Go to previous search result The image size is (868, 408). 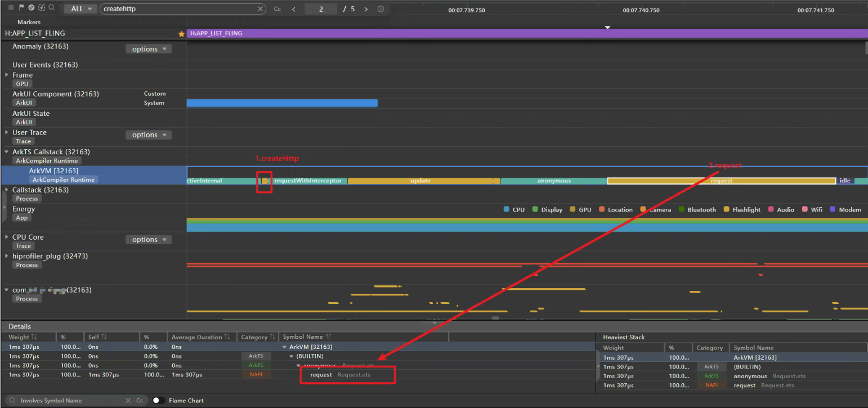pos(294,9)
